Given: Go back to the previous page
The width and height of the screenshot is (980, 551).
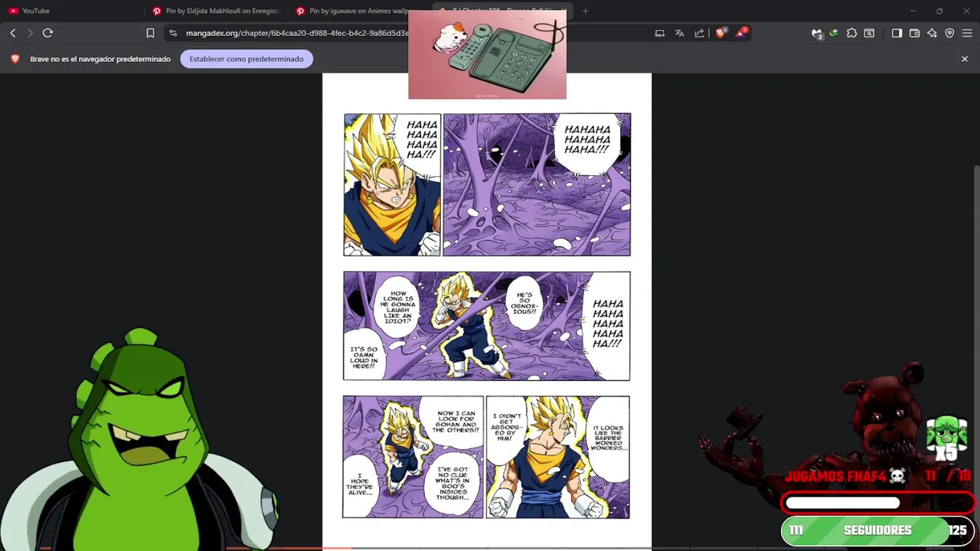Looking at the screenshot, I should [12, 33].
